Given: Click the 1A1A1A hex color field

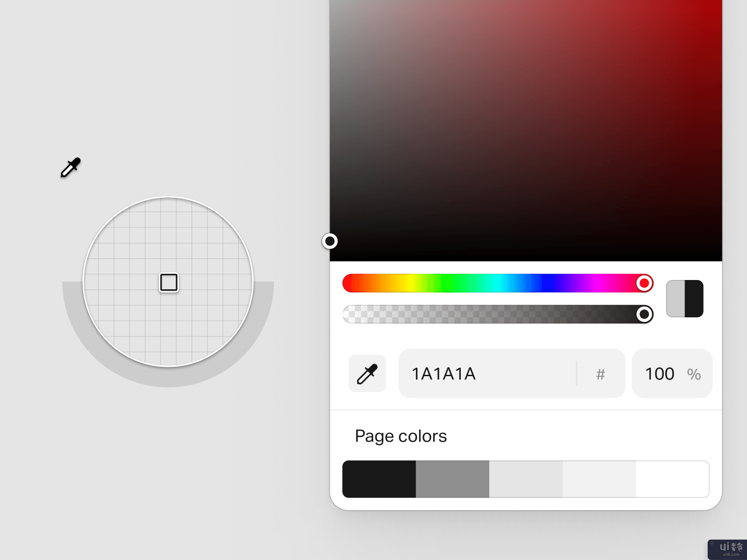Looking at the screenshot, I should [511, 373].
